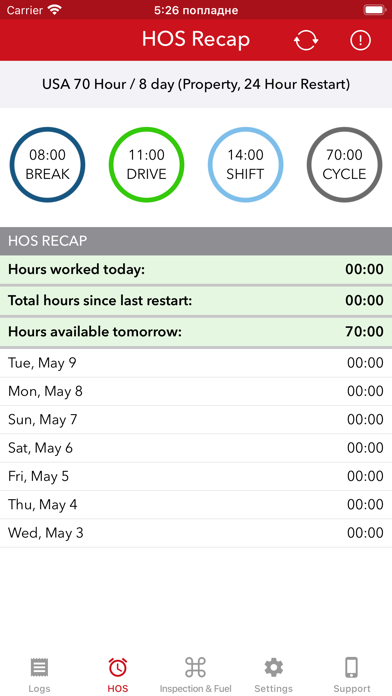The width and height of the screenshot is (392, 696).
Task: Tap the 14:00 SHIFT circle gauge
Action: pyautogui.click(x=245, y=165)
